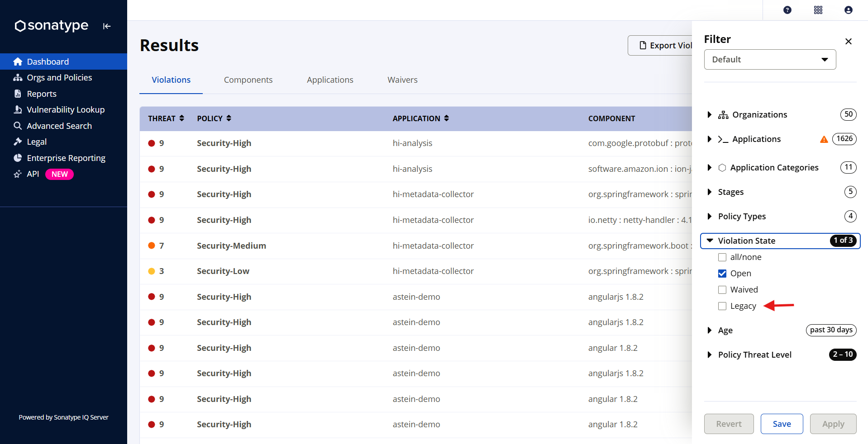Click the Export Violations button
Viewport: 868px width, 444px height.
661,45
